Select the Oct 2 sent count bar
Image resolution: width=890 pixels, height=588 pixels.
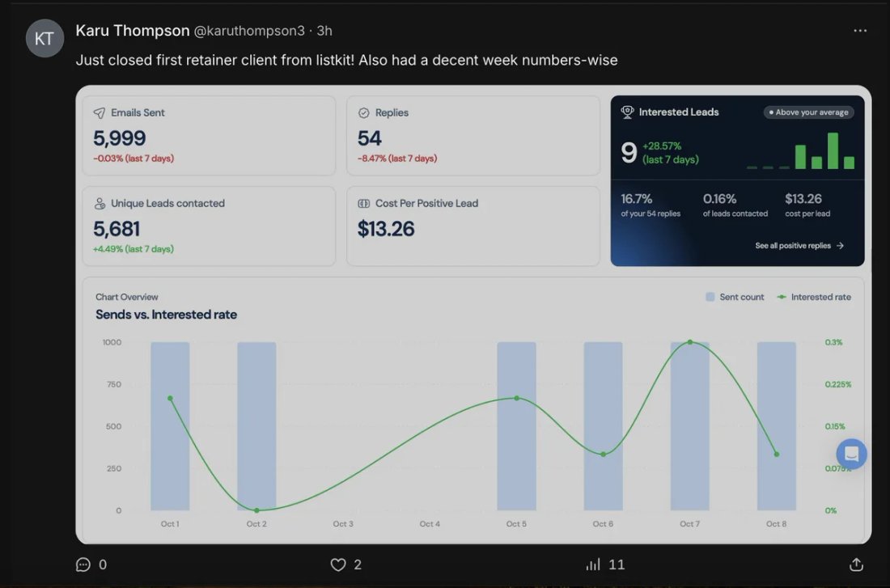256,426
